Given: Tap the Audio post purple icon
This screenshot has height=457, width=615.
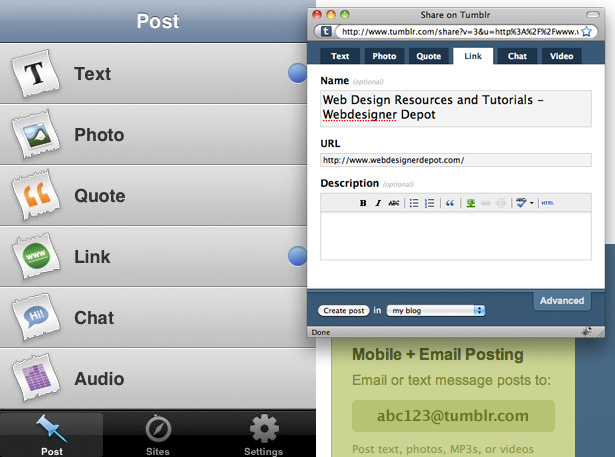Looking at the screenshot, I should point(36,378).
